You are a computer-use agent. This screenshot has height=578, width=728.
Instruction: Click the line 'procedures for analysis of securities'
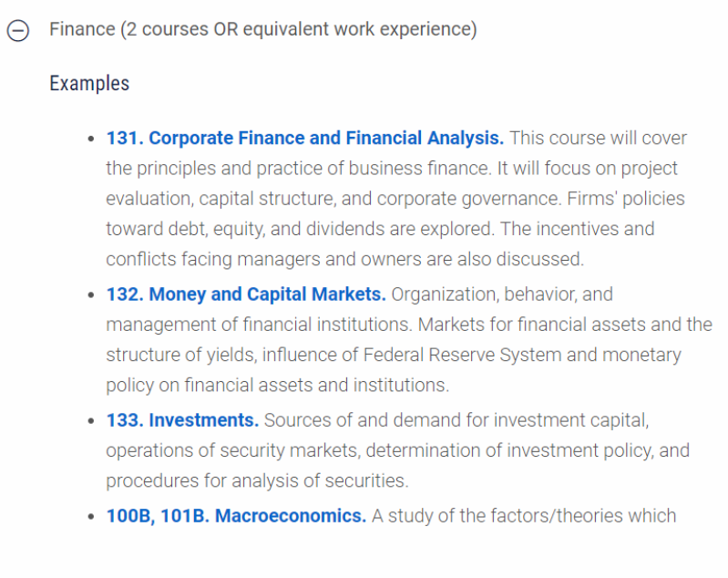click(x=257, y=480)
